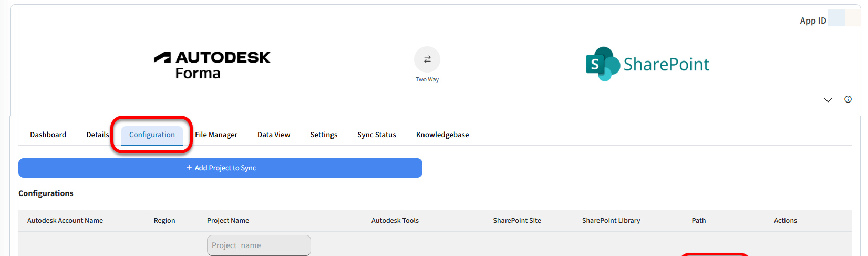The height and width of the screenshot is (256, 868).
Task: Go to the Data View tab
Action: [274, 135]
